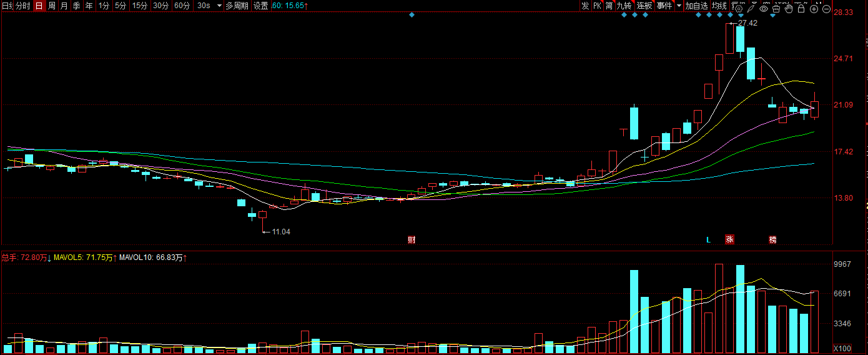Image resolution: width=868 pixels, height=355 pixels.
Task: Open 多周期 multi-period view
Action: (237, 6)
